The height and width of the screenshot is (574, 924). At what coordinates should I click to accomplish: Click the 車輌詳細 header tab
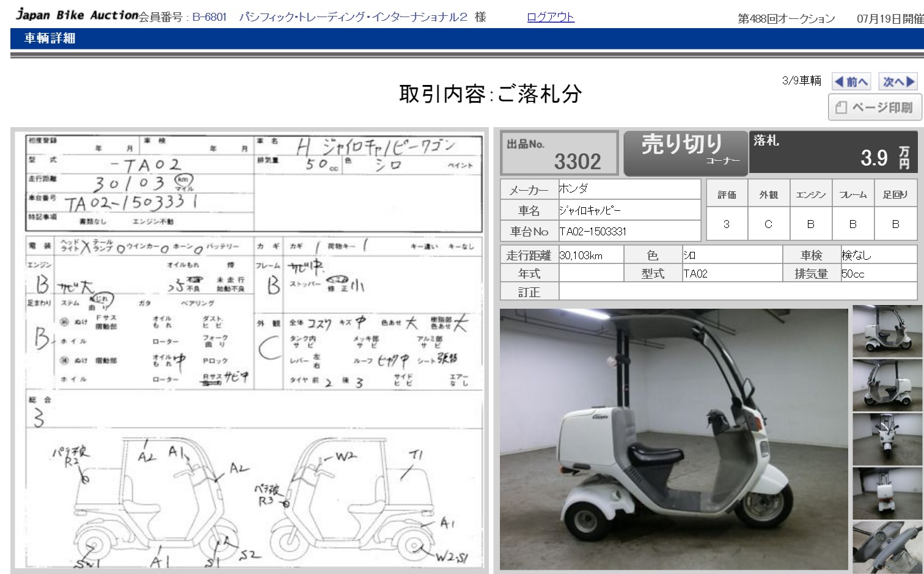click(x=50, y=39)
